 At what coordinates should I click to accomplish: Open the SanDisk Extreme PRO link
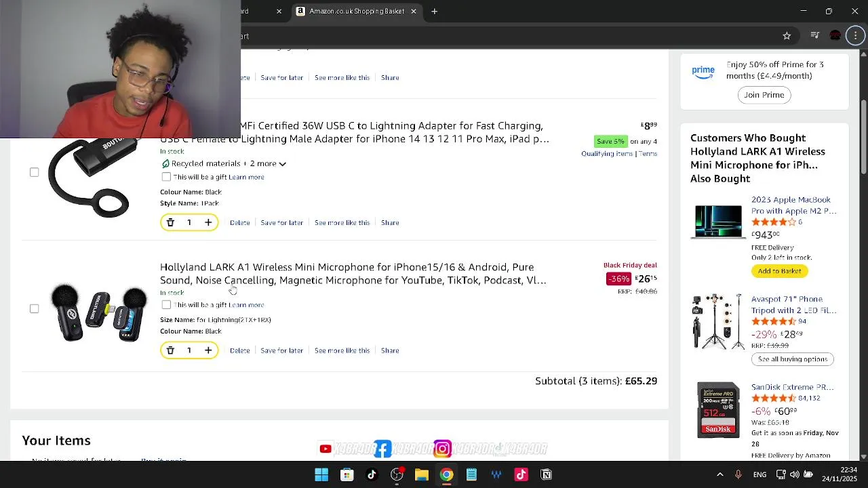coord(792,388)
